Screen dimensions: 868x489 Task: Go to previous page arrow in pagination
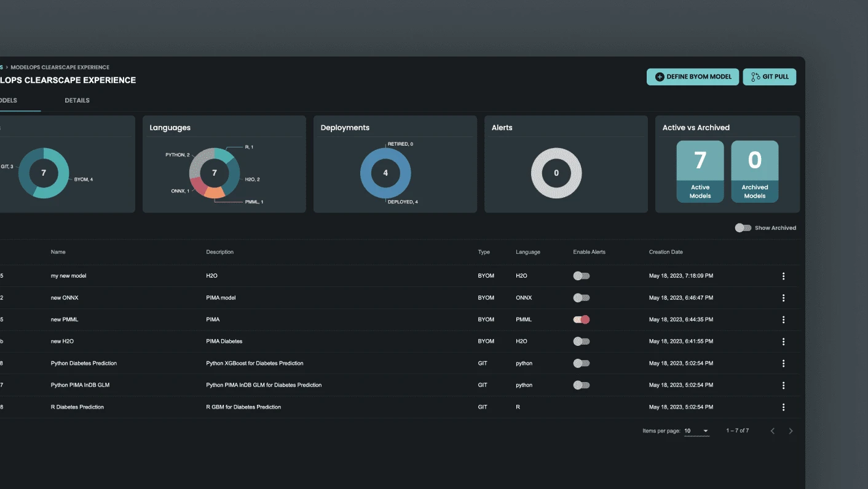[x=773, y=431]
